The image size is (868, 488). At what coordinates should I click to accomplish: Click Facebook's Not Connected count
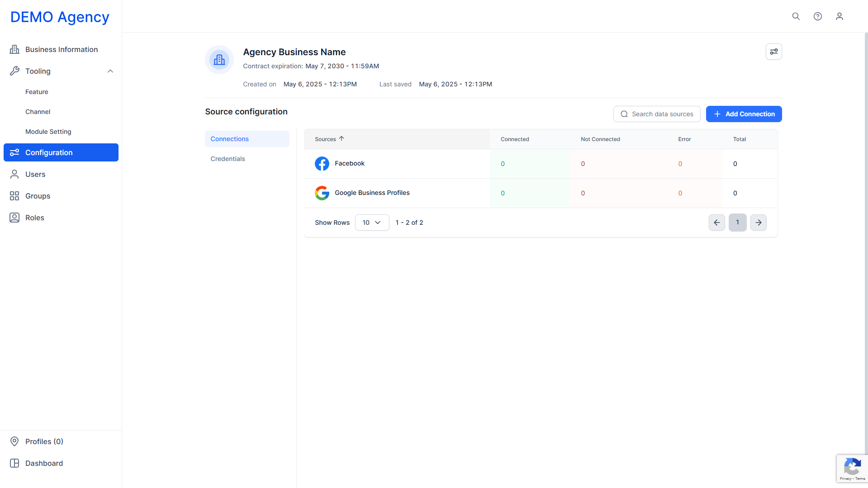583,164
